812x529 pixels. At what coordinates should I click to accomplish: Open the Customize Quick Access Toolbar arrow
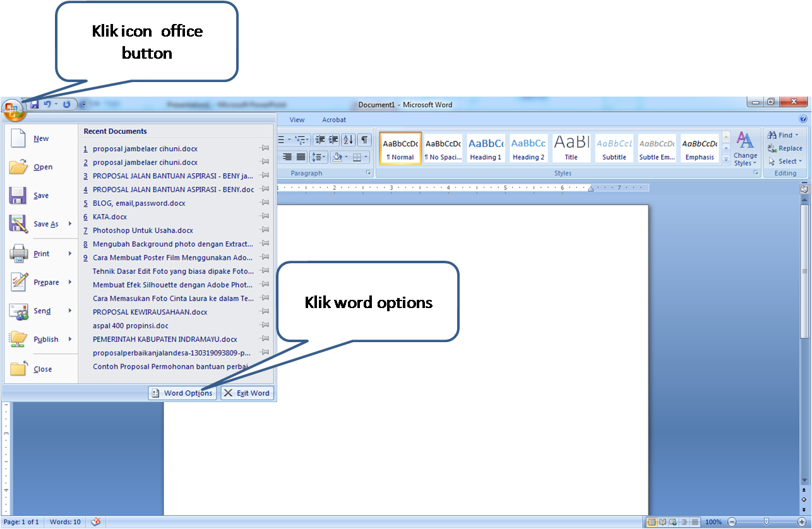(x=83, y=104)
